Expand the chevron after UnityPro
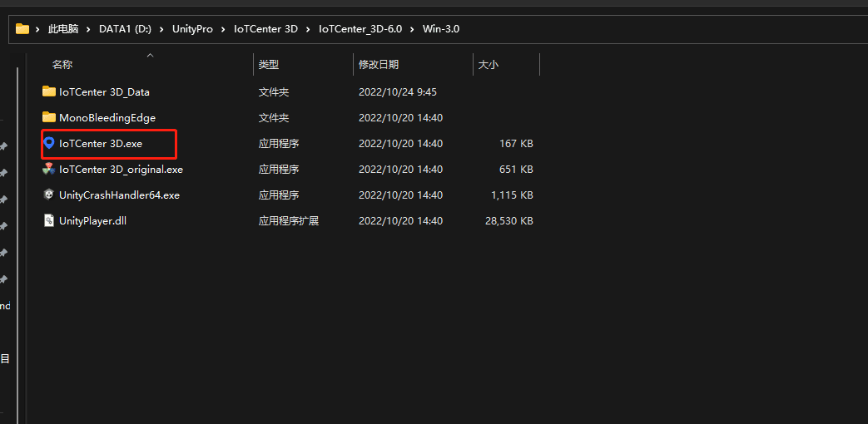 pos(223,29)
